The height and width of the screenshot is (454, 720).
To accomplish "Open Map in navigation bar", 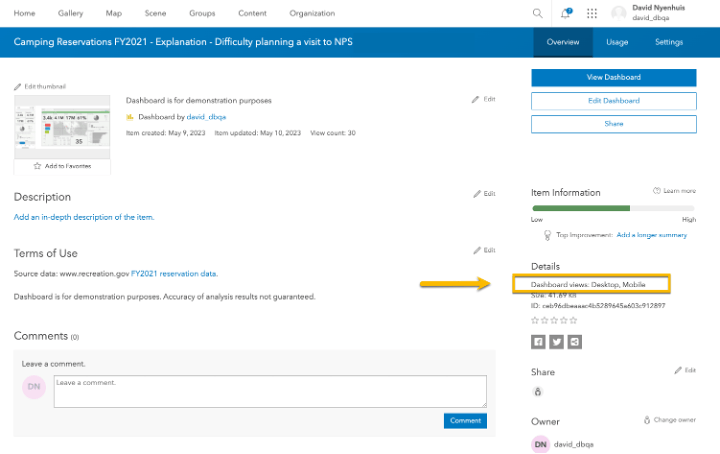I will 113,13.
